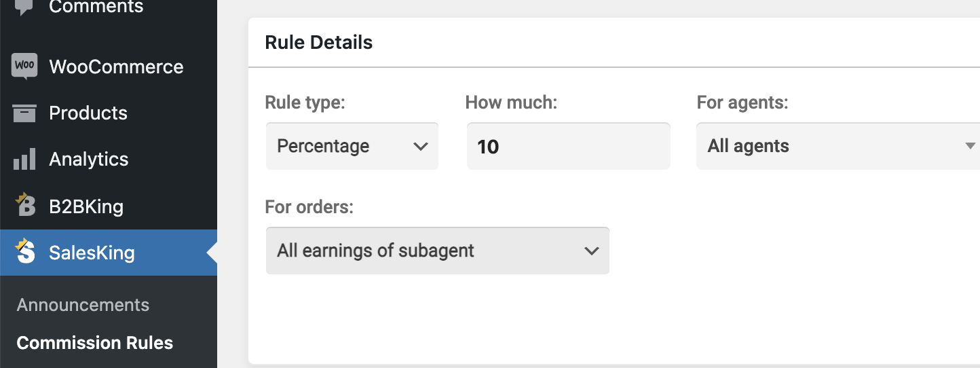Screen dimensions: 980x368
Task: Click the WooCommerce Woo logo icon
Action: [x=24, y=67]
